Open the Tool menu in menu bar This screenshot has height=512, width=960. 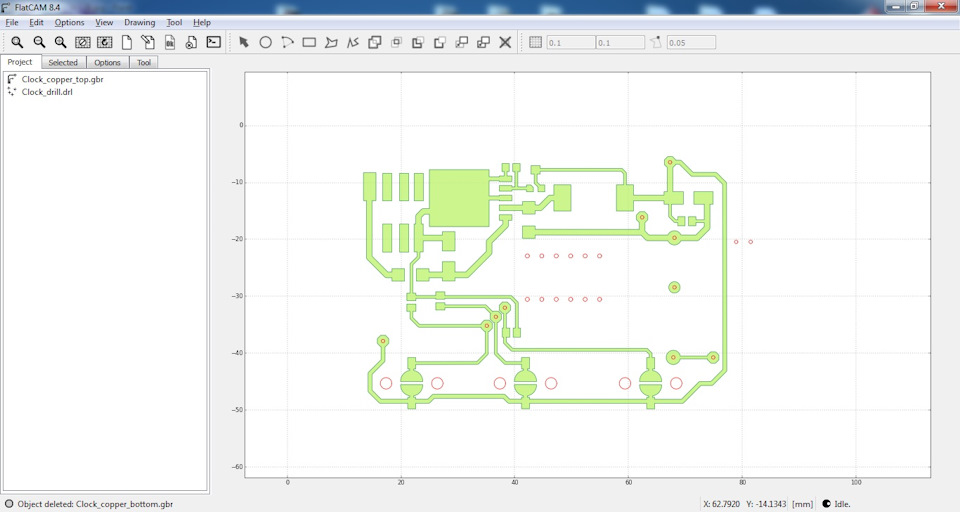pyautogui.click(x=174, y=23)
